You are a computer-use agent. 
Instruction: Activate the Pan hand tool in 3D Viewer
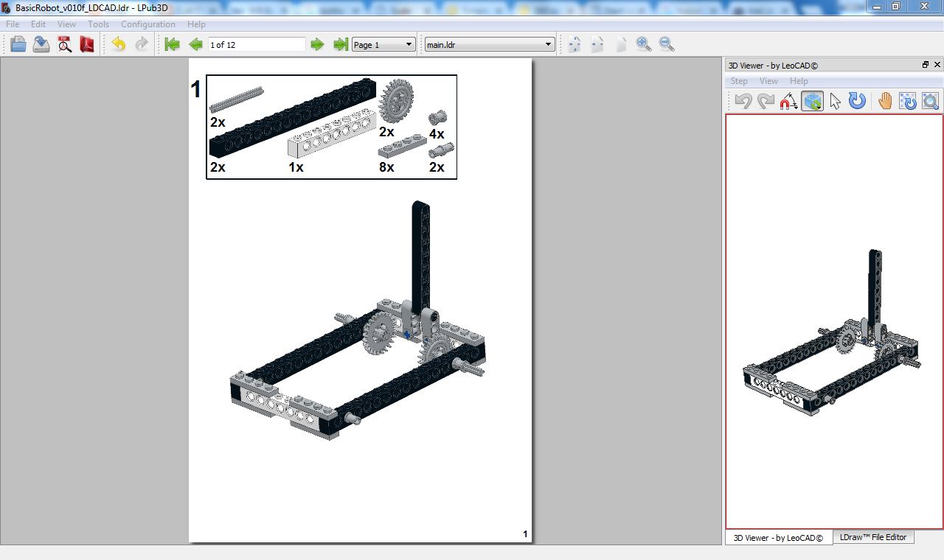click(884, 101)
